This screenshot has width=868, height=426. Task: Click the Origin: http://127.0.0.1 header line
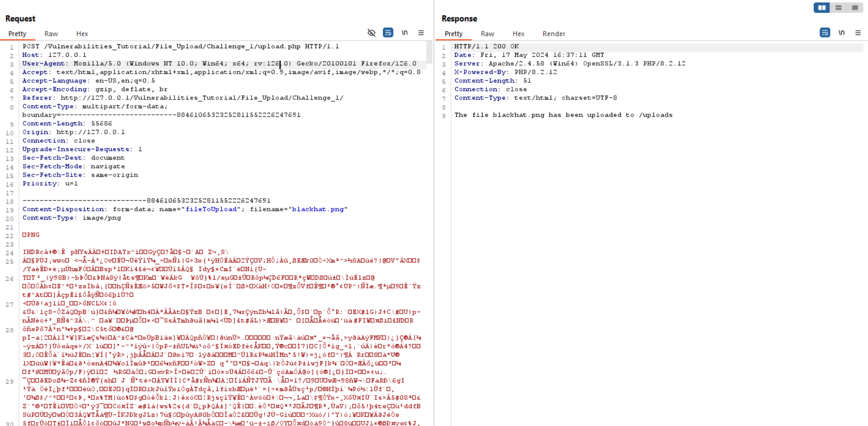coord(73,132)
